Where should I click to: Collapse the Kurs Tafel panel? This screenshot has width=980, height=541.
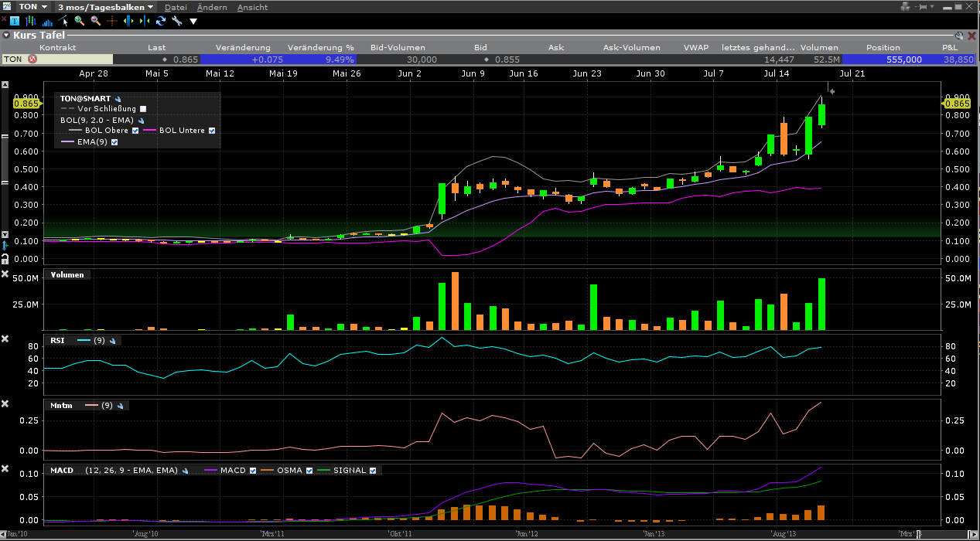pos(6,36)
